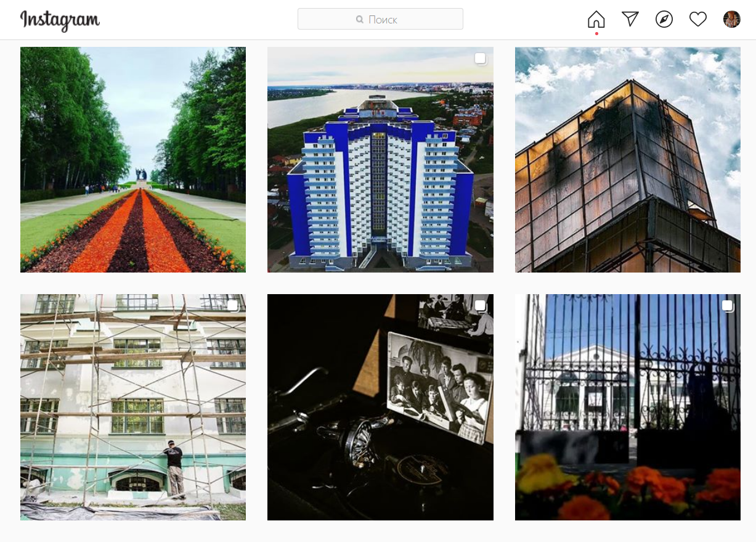Open Activity heart icon
Screen dimensions: 756x542
697,20
